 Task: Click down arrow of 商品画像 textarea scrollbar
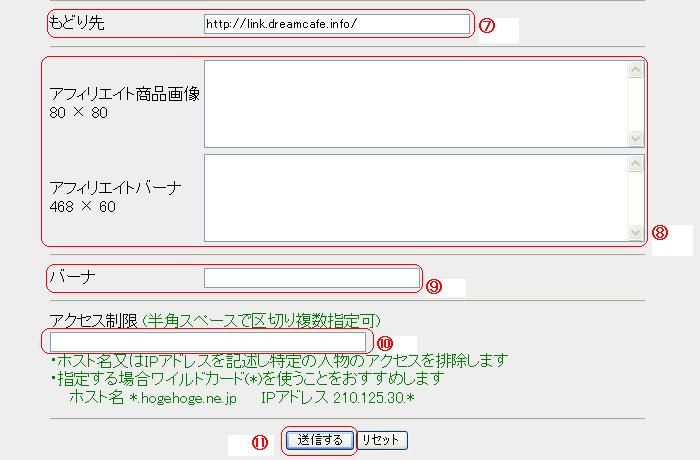click(635, 138)
